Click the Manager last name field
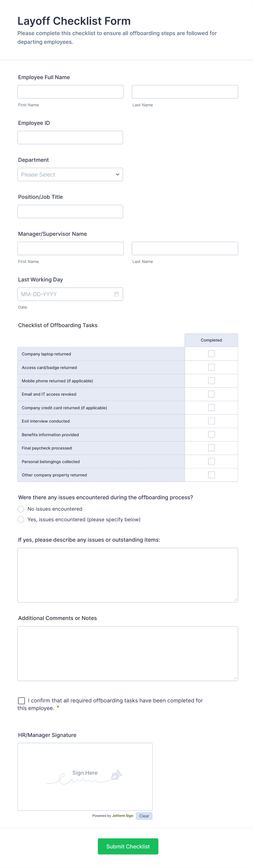Screen dimensions: 253x868 [185, 248]
